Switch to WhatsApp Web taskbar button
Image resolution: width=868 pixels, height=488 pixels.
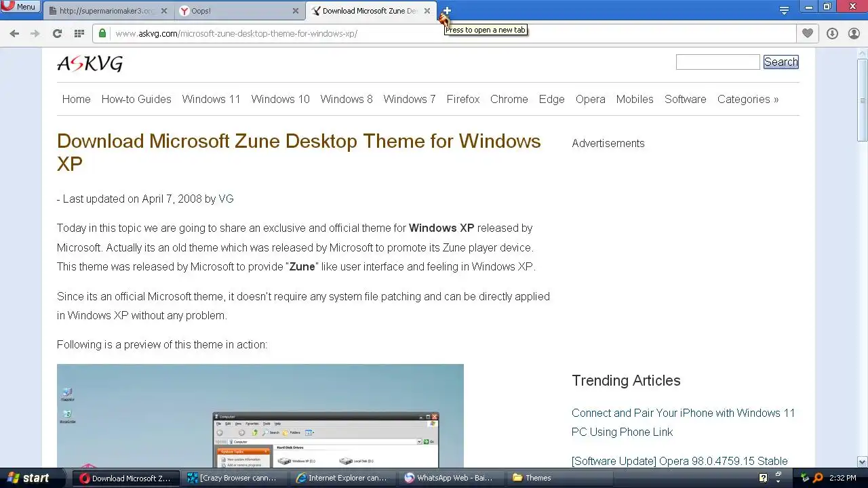(450, 478)
